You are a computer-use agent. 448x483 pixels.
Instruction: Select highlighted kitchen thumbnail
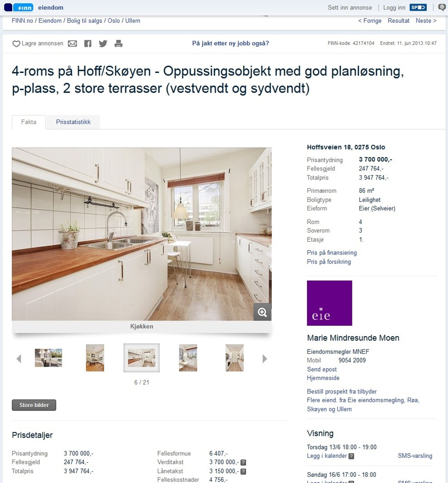click(141, 358)
